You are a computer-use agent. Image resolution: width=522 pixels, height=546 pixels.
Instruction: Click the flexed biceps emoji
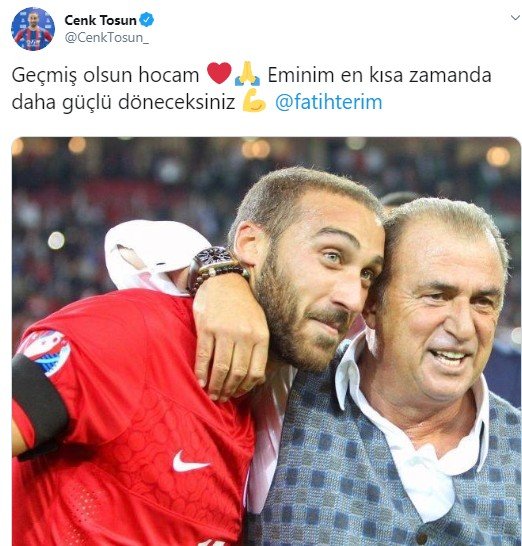(x=254, y=101)
